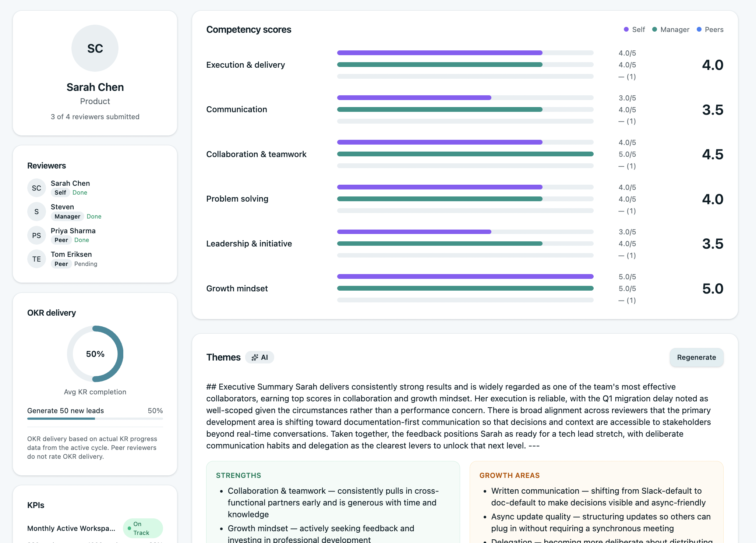Click the Written communication growth area bullet

coord(598,497)
